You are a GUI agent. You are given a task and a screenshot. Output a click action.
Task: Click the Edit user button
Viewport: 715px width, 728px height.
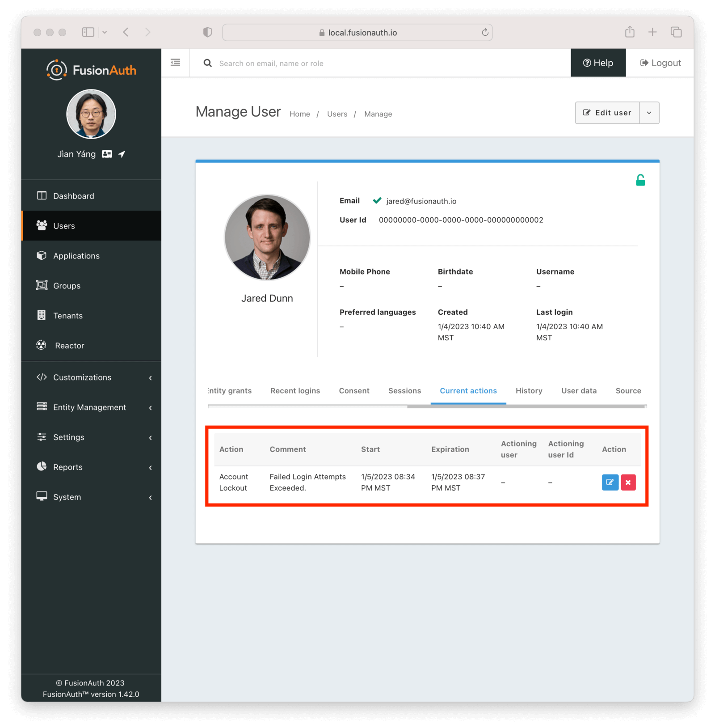[607, 113]
